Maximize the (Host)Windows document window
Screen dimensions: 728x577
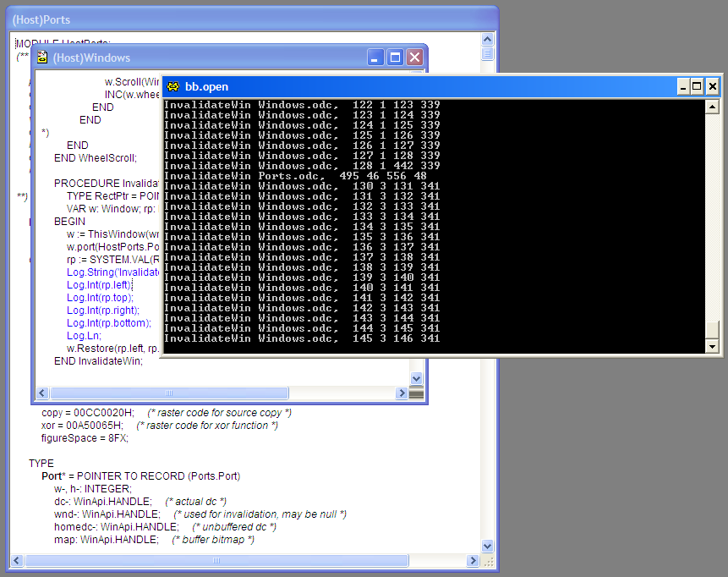pyautogui.click(x=395, y=58)
